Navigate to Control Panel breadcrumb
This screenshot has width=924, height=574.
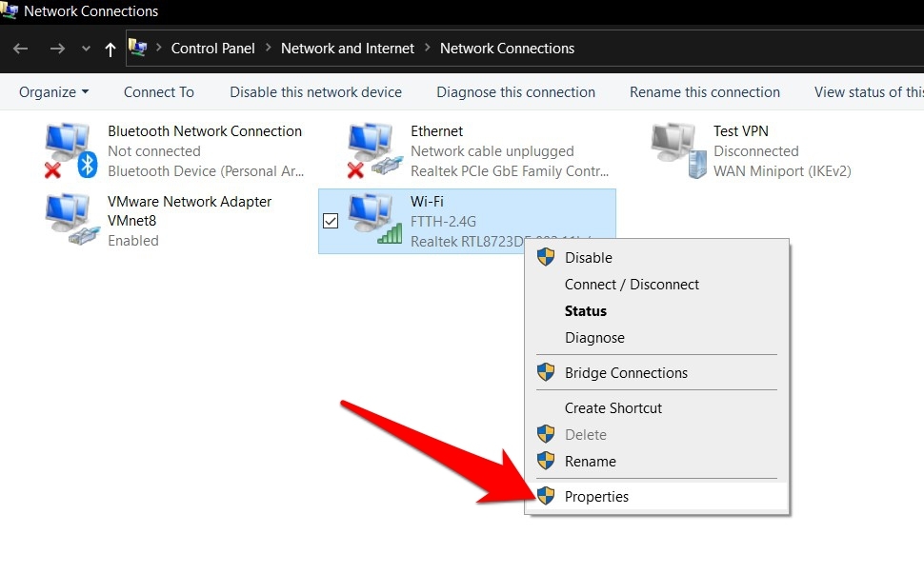tap(212, 49)
